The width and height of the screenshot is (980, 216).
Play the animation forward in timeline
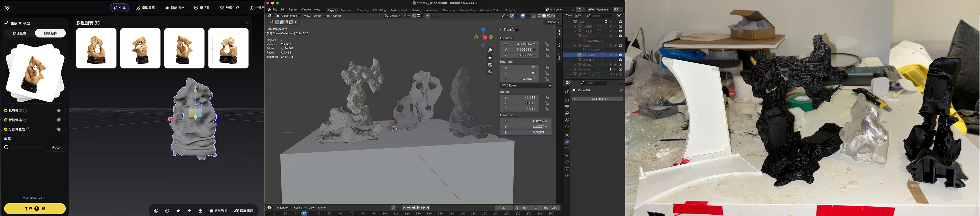pyautogui.click(x=418, y=208)
